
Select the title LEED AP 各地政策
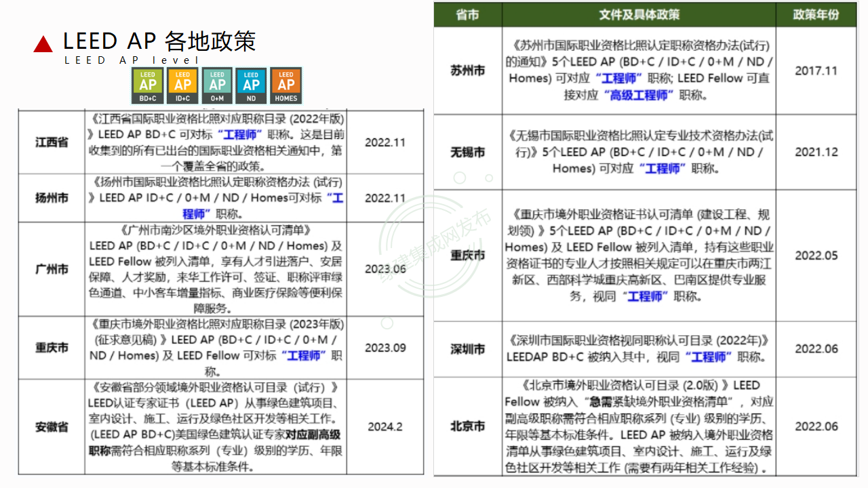pyautogui.click(x=159, y=41)
